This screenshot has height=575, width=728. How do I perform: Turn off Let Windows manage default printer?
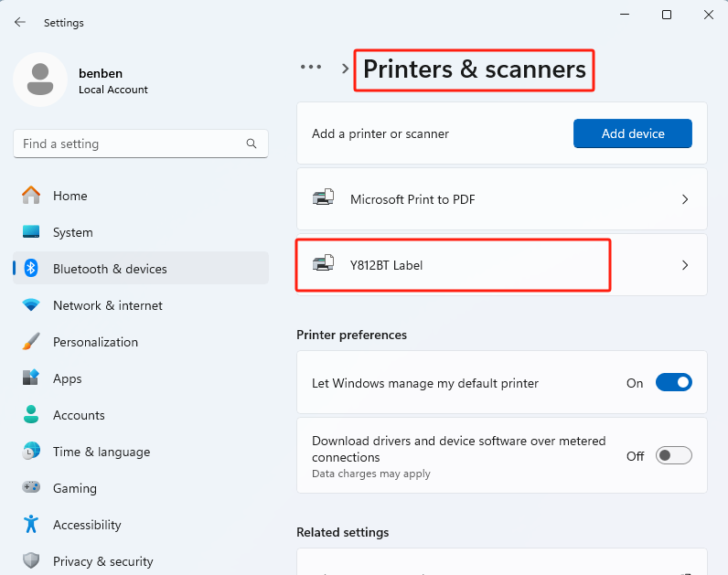pyautogui.click(x=674, y=382)
